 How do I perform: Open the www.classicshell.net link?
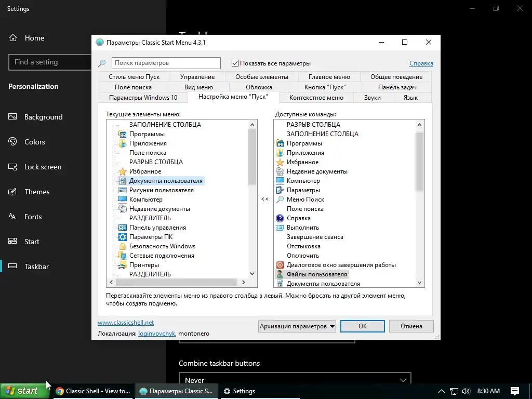point(126,322)
